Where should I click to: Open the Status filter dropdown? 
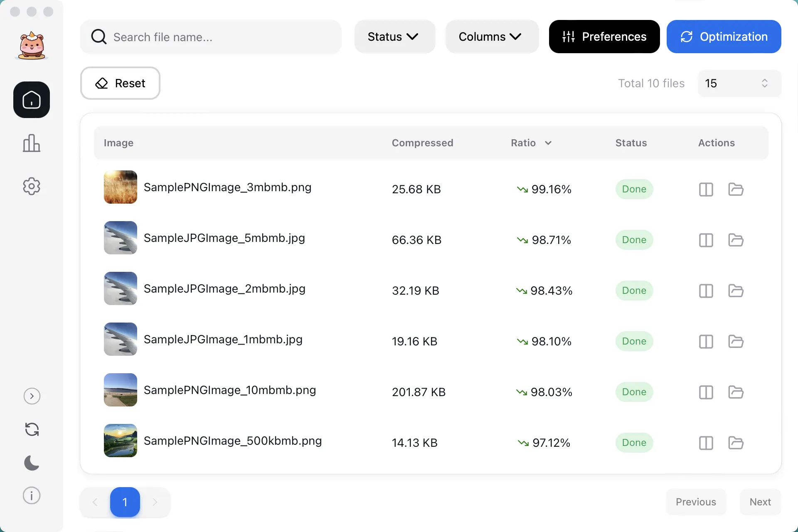394,37
